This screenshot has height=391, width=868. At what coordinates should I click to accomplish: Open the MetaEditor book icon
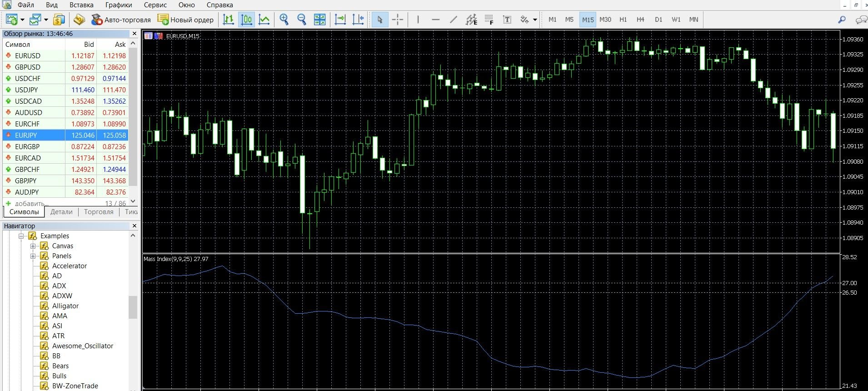pyautogui.click(x=80, y=20)
